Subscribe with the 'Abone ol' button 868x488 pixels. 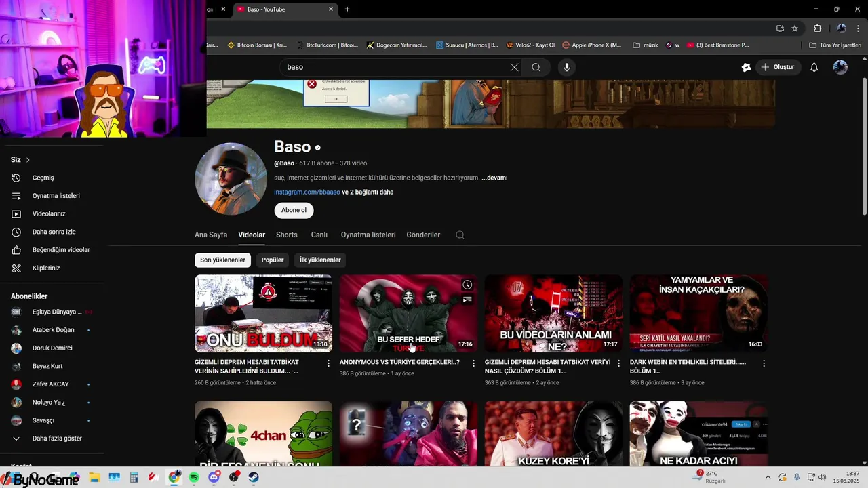tap(294, 210)
